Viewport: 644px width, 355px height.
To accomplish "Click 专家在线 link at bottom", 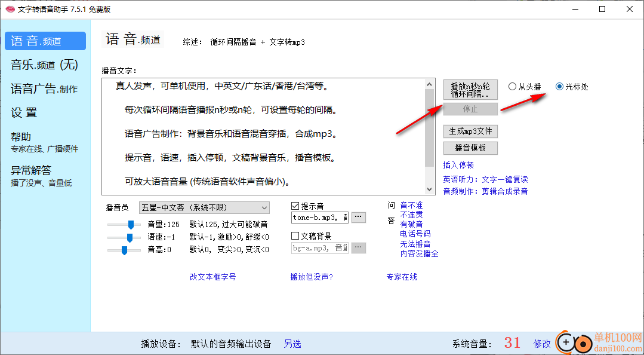I will click(402, 277).
